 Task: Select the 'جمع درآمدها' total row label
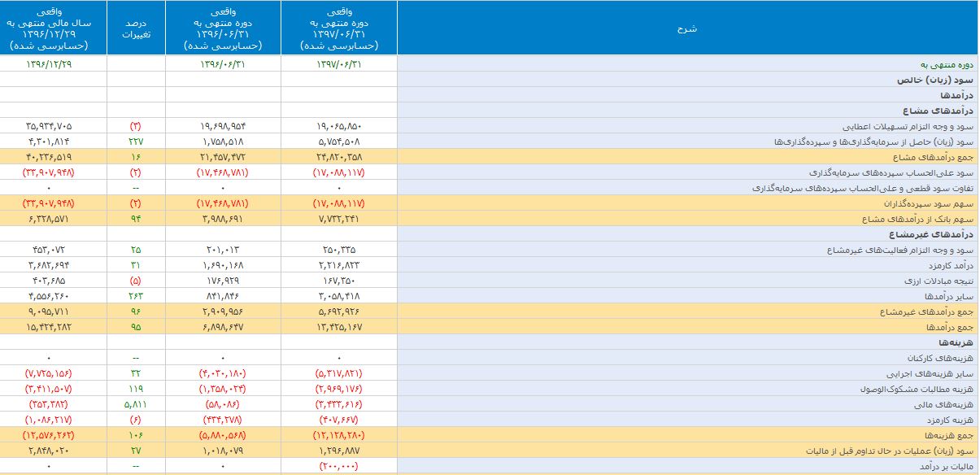(x=950, y=327)
